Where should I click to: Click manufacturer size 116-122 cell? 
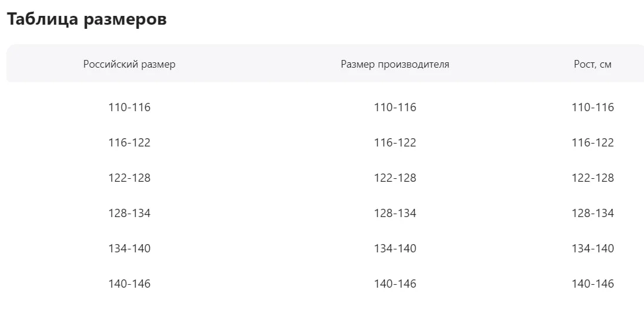[395, 143]
